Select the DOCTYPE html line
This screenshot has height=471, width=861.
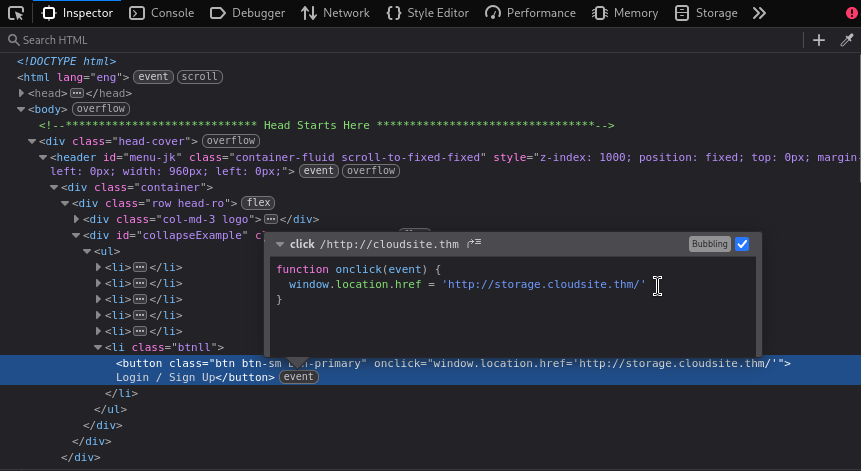tap(66, 61)
